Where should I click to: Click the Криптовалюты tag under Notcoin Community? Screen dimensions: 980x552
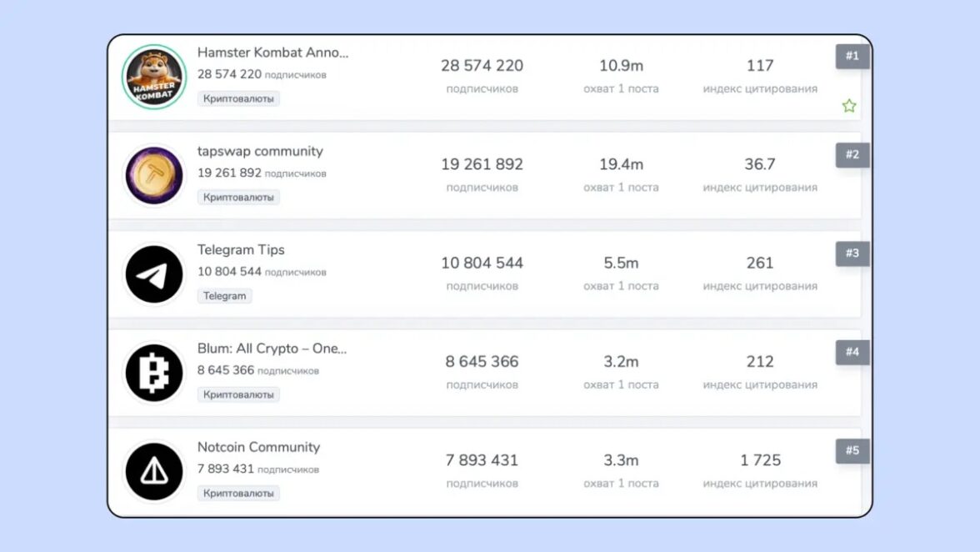pos(238,493)
